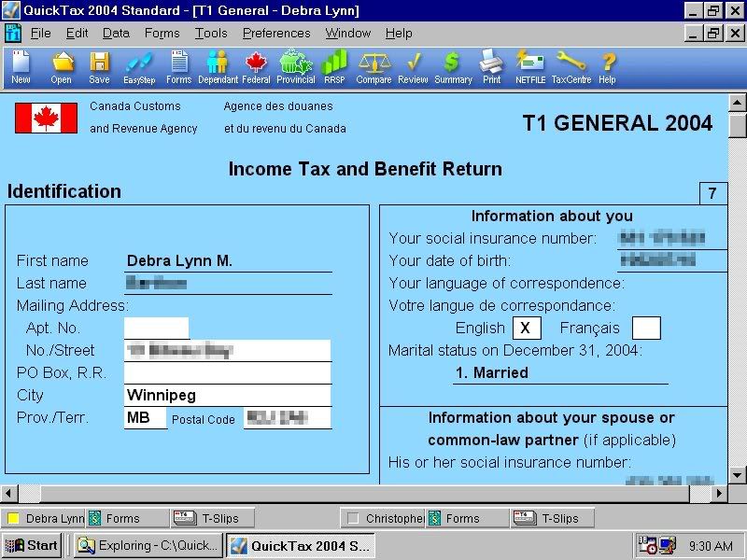Open the Help menu in the menu bar
The width and height of the screenshot is (747, 560).
pyautogui.click(x=399, y=34)
